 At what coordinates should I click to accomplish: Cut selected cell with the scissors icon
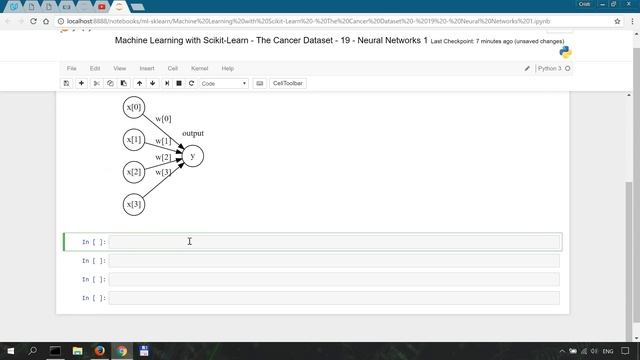click(97, 83)
